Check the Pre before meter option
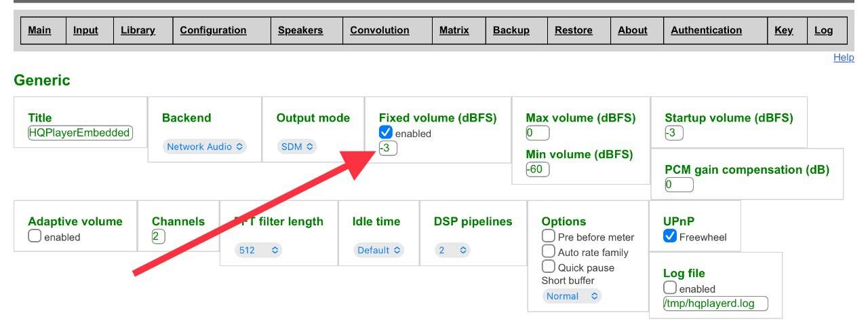Image resolution: width=868 pixels, height=332 pixels. pos(549,236)
